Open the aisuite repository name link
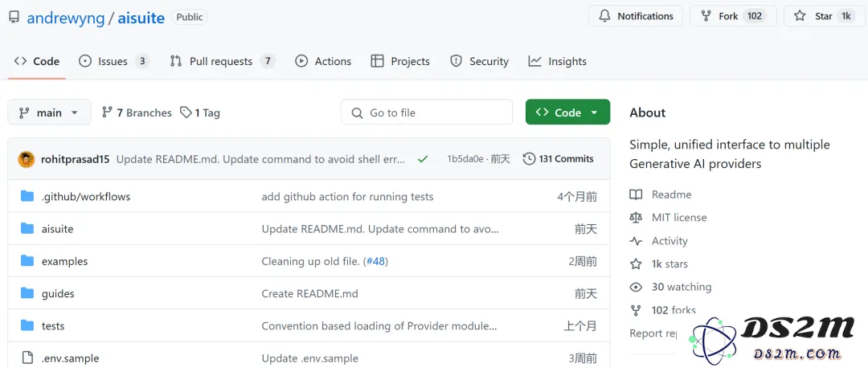The height and width of the screenshot is (368, 868). tap(141, 18)
